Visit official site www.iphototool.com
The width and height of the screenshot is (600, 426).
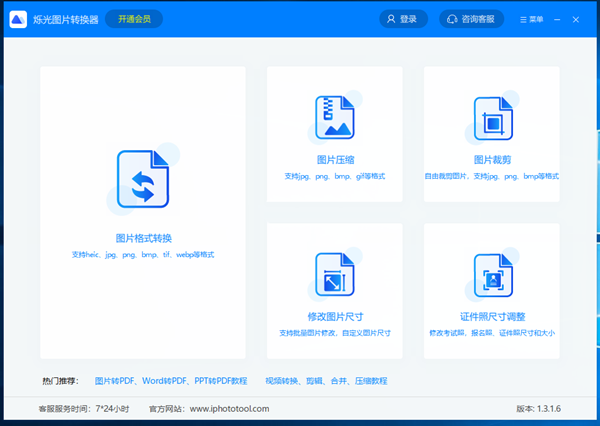(x=229, y=409)
